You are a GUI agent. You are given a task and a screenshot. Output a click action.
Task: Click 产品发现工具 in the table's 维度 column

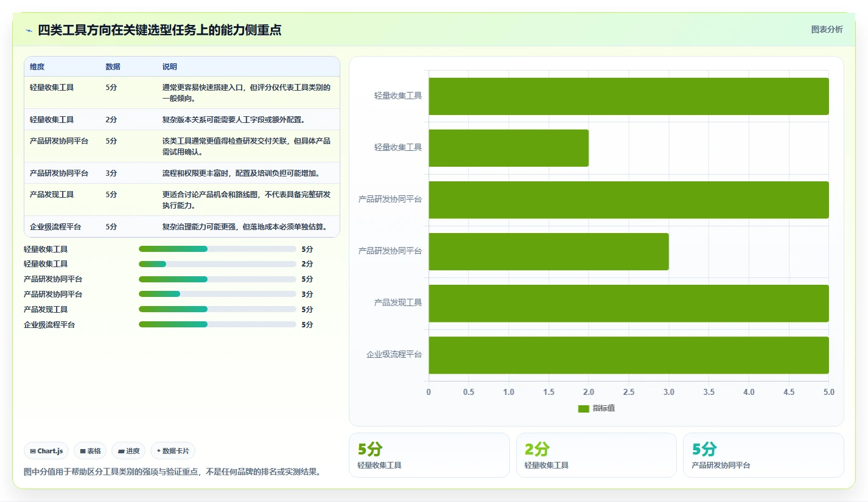click(x=52, y=195)
